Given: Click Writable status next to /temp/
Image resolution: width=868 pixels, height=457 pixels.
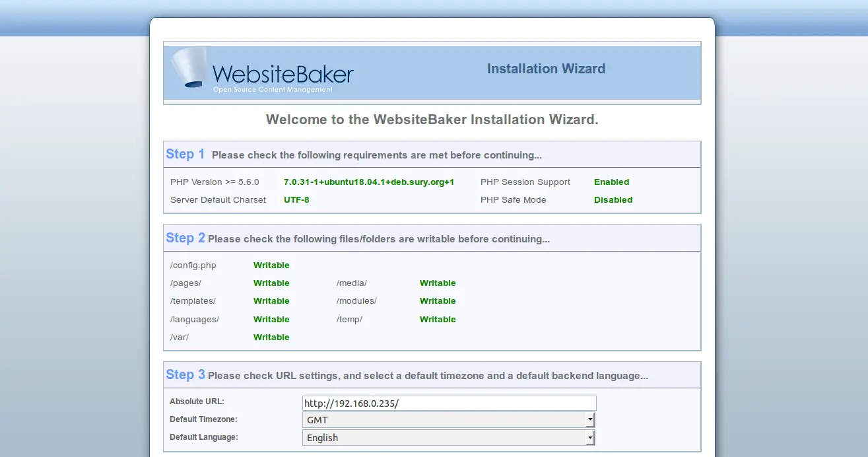Looking at the screenshot, I should pos(438,320).
